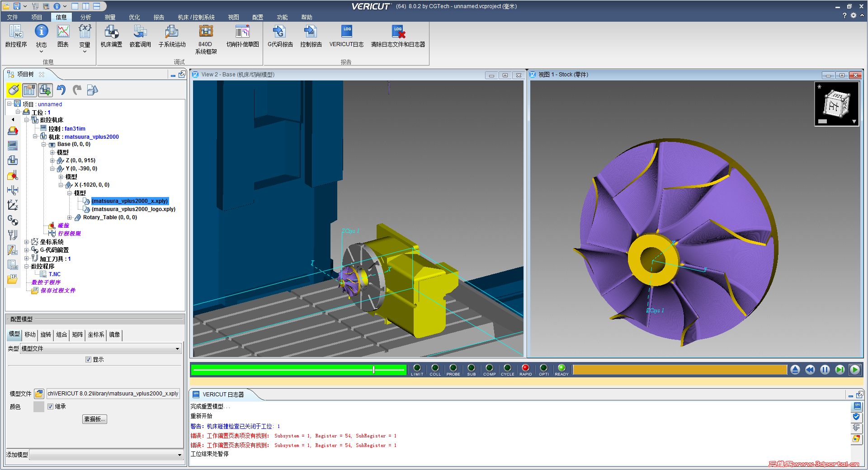Screen dimensions: 868x470
Task: Toggle mouse pick mode in project tree toolbar
Action: click(x=14, y=90)
